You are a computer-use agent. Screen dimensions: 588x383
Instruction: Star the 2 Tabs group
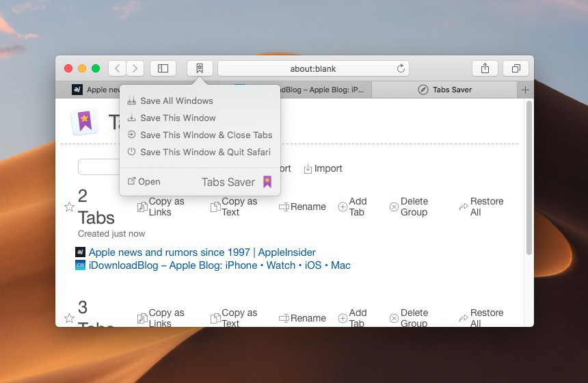(x=69, y=207)
